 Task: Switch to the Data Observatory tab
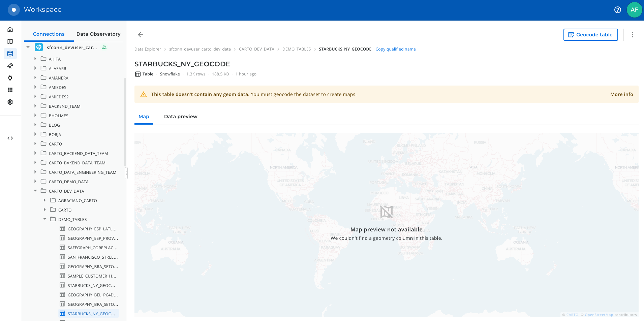pos(98,34)
